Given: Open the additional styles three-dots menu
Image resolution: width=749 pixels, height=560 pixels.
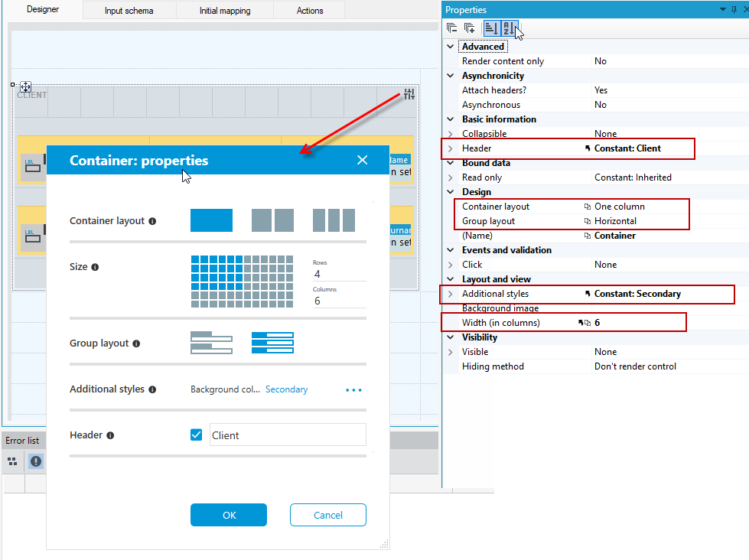Looking at the screenshot, I should (x=353, y=390).
